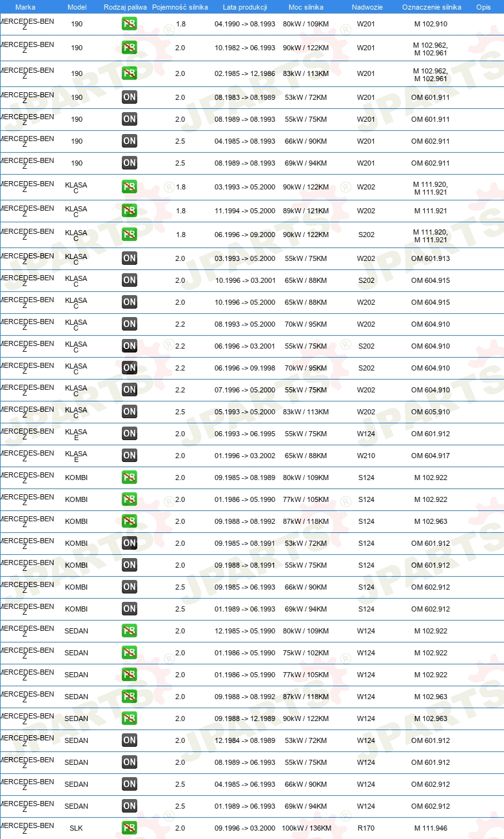Screen dimensions: 504x839
Task: Click the Marka column header
Action: click(x=25, y=7)
